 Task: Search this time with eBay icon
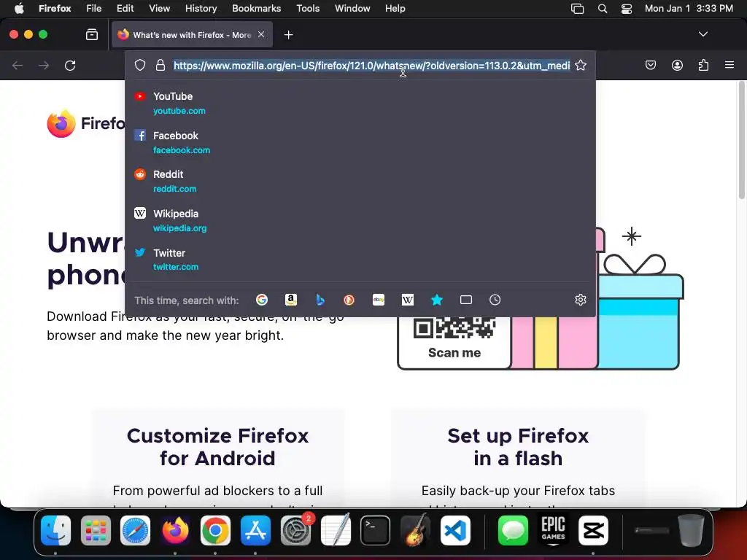point(379,300)
